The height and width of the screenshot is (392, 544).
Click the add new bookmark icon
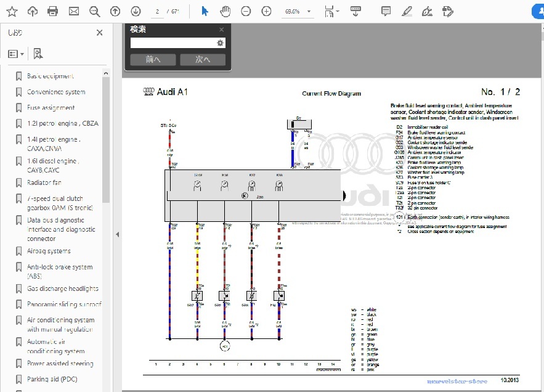pos(38,54)
